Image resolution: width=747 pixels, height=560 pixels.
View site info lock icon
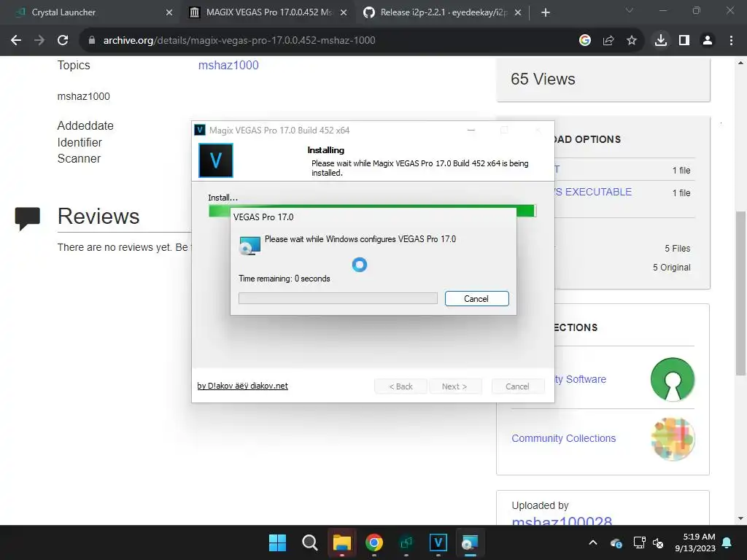91,41
